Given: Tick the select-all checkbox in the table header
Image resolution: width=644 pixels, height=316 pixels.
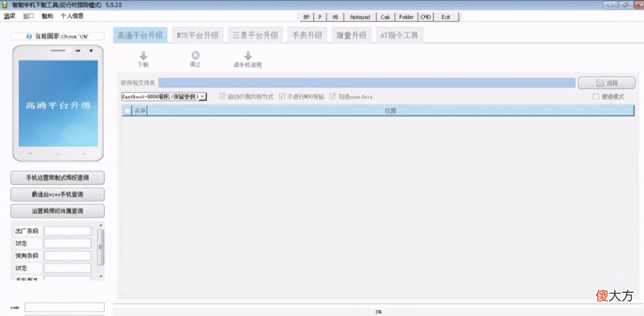Looking at the screenshot, I should click(127, 110).
